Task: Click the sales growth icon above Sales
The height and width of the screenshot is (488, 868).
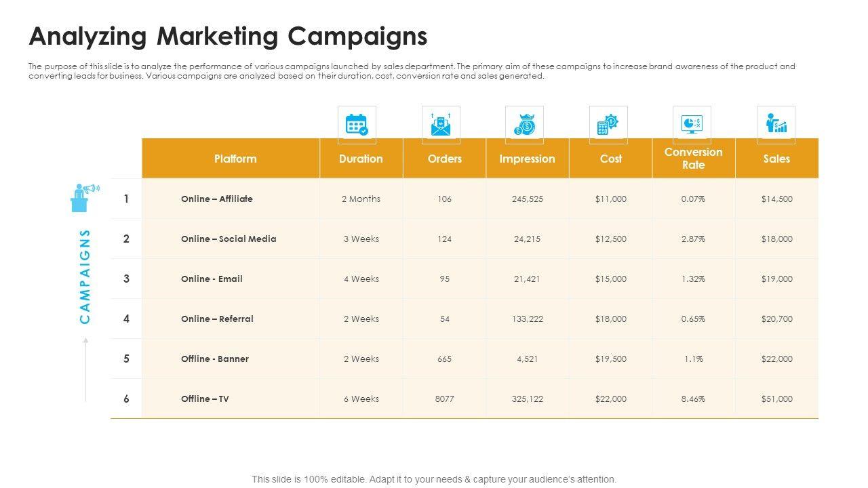Action: click(x=776, y=125)
